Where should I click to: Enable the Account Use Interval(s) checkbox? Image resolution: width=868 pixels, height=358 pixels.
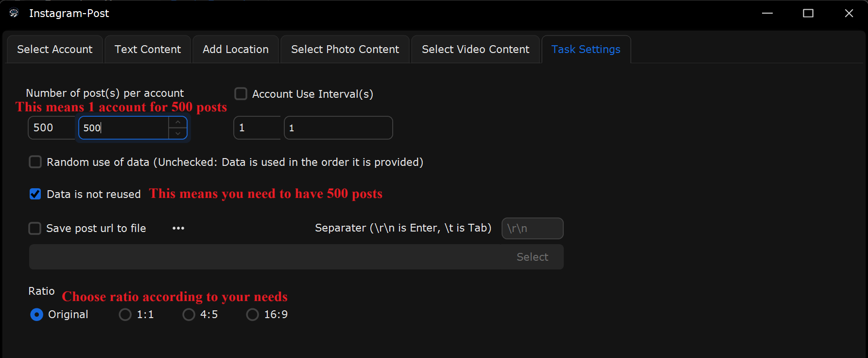click(241, 93)
